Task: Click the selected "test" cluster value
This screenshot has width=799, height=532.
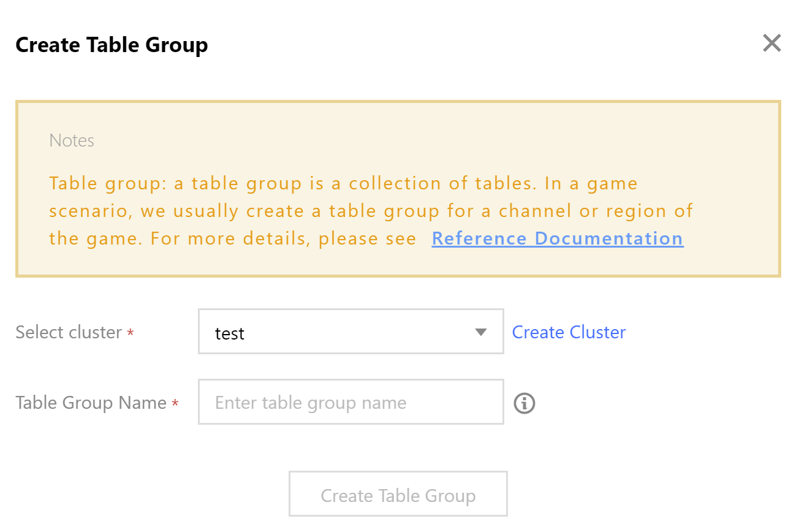Action: (x=230, y=333)
